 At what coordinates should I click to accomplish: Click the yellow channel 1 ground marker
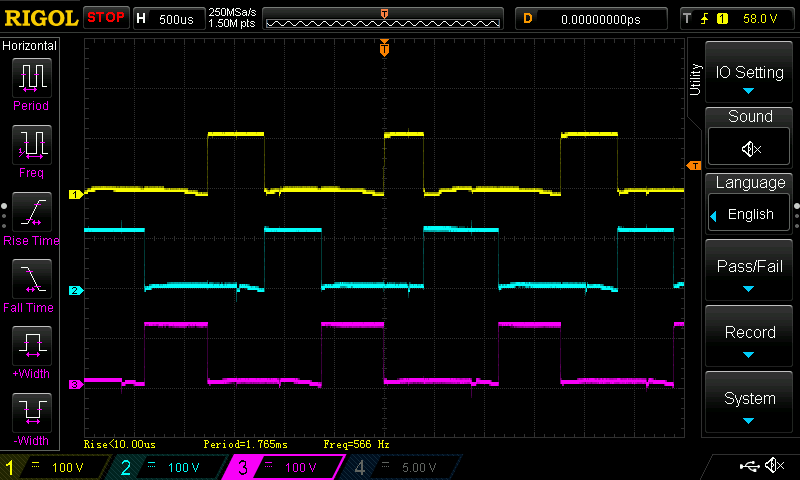76,194
